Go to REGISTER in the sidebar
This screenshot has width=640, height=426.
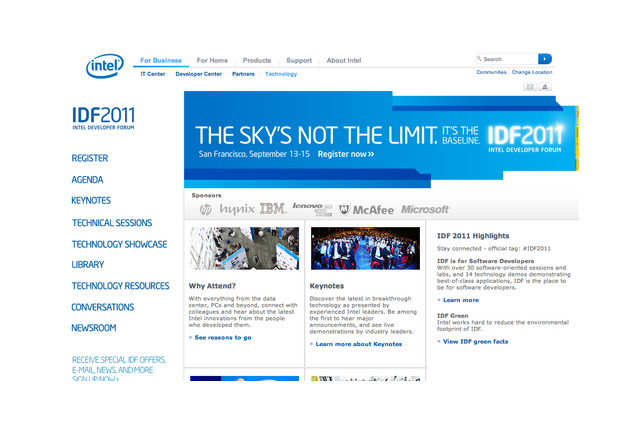90,158
